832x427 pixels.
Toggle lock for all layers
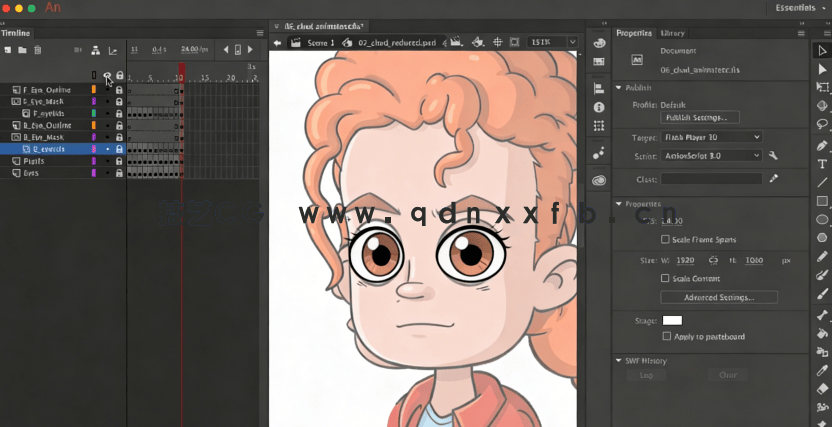click(119, 75)
